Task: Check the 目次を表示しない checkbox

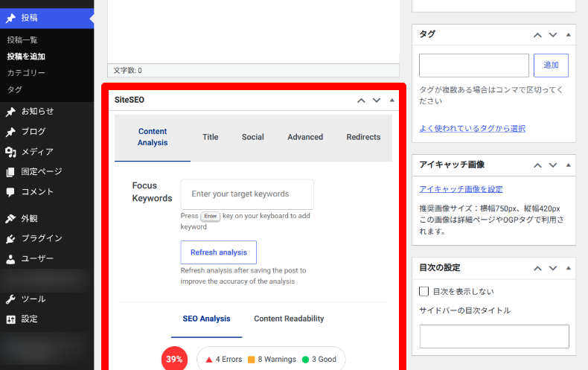Action: coord(424,291)
